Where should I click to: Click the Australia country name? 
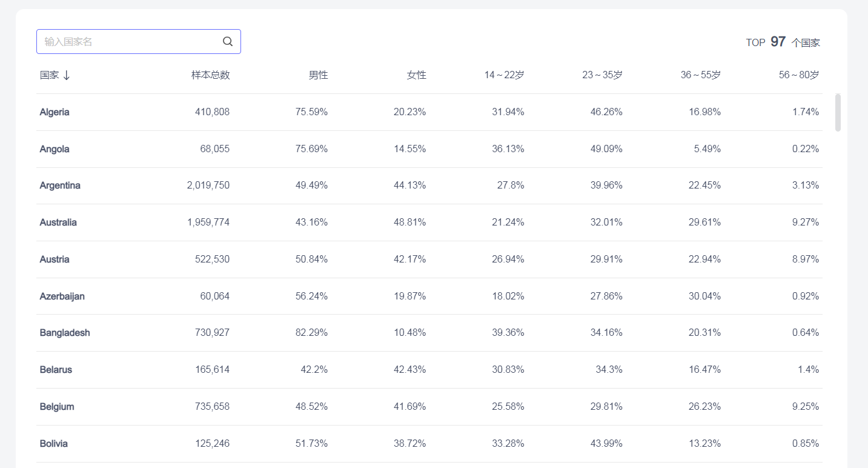[x=58, y=222]
